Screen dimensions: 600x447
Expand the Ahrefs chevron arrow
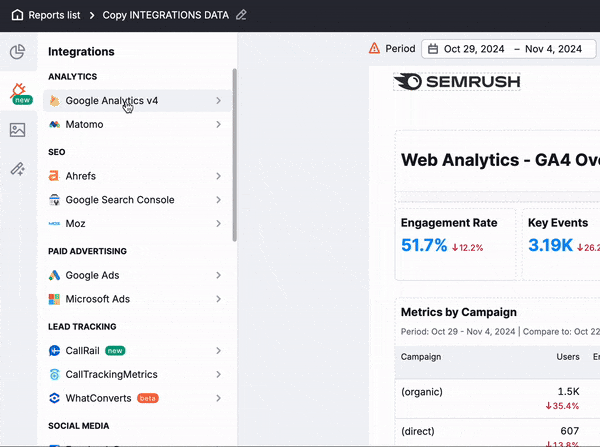click(x=218, y=176)
